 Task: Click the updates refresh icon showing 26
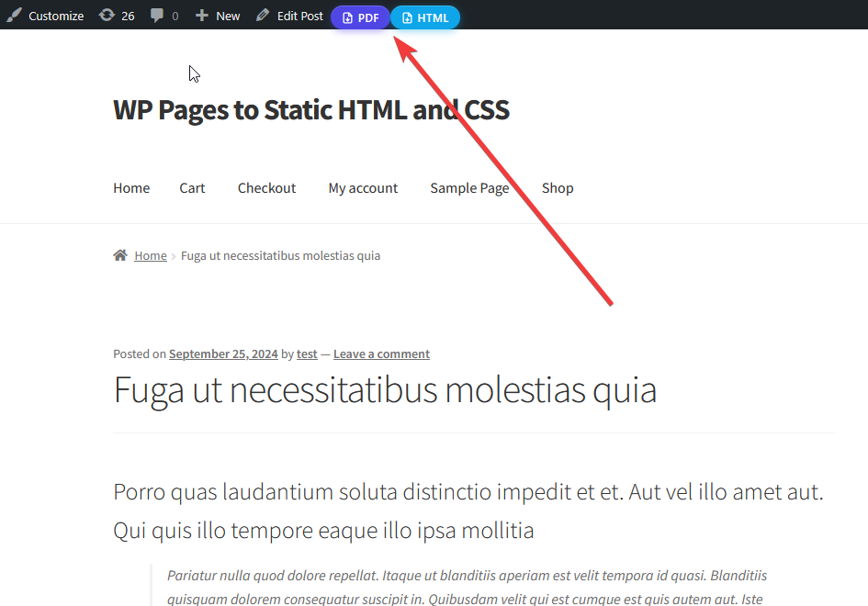pyautogui.click(x=107, y=16)
